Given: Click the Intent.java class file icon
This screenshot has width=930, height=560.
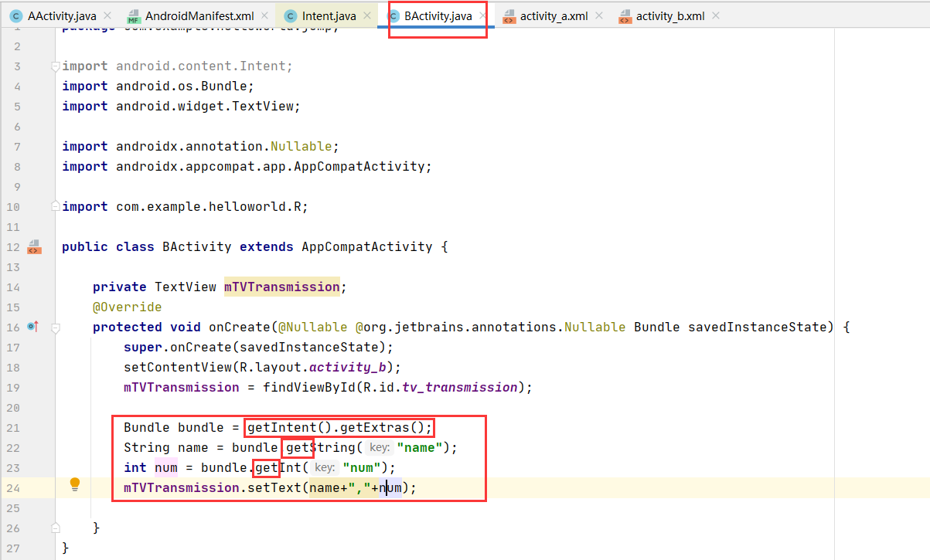Looking at the screenshot, I should tap(290, 15).
